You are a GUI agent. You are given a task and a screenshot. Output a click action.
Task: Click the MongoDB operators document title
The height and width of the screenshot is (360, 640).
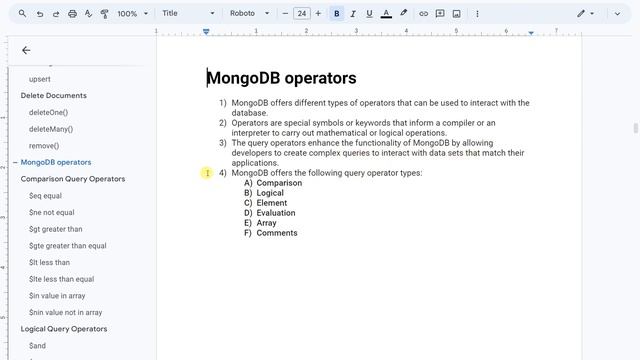point(282,78)
